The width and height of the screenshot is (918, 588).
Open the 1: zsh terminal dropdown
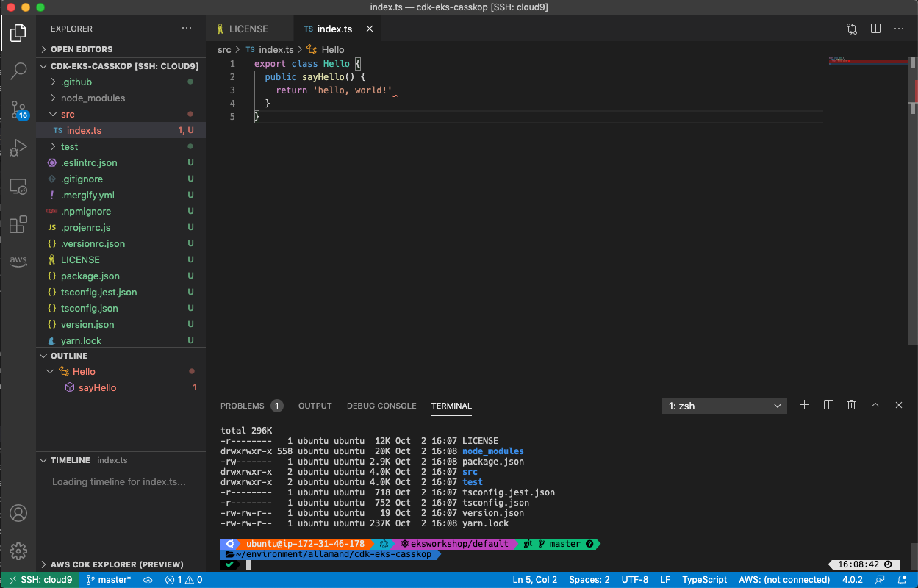pyautogui.click(x=724, y=405)
